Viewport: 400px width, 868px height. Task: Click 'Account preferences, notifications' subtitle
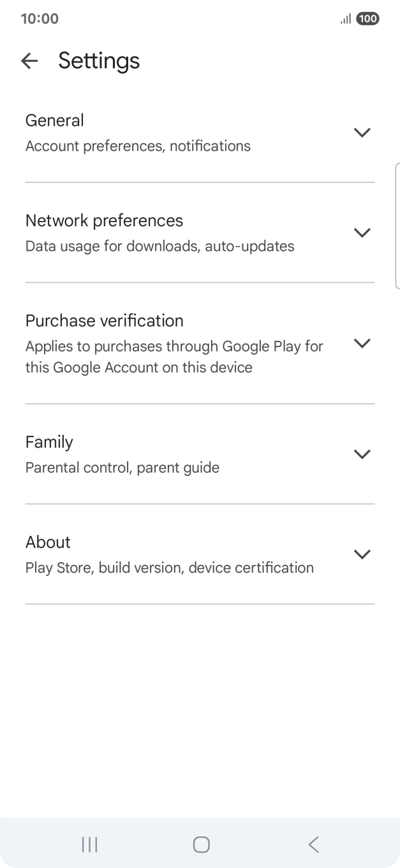tap(138, 146)
